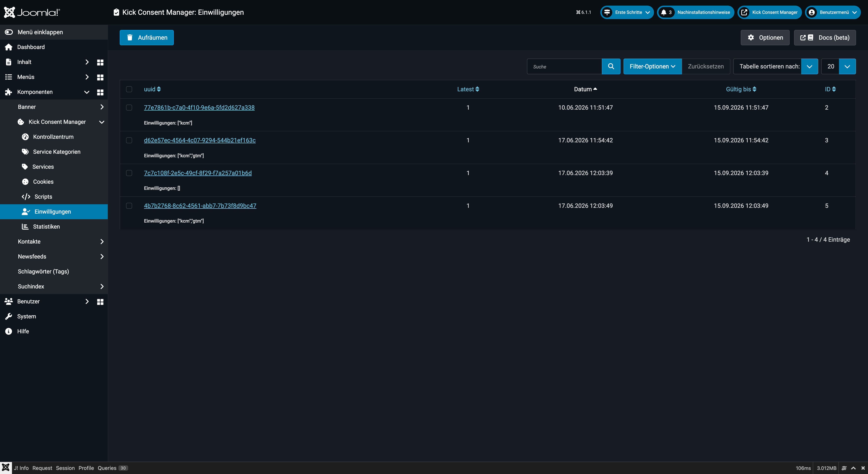Click the Joomla logo in header
Viewport: 868px width, 474px height.
click(x=32, y=13)
